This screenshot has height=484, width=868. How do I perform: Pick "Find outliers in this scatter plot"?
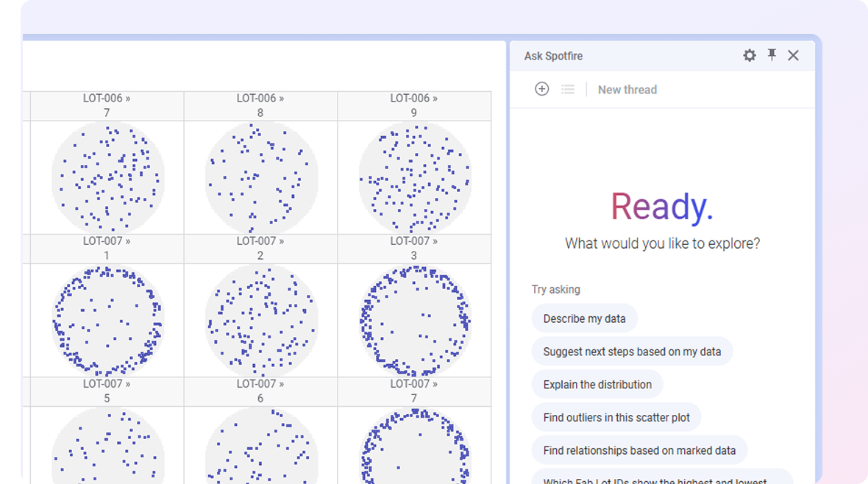coord(616,418)
